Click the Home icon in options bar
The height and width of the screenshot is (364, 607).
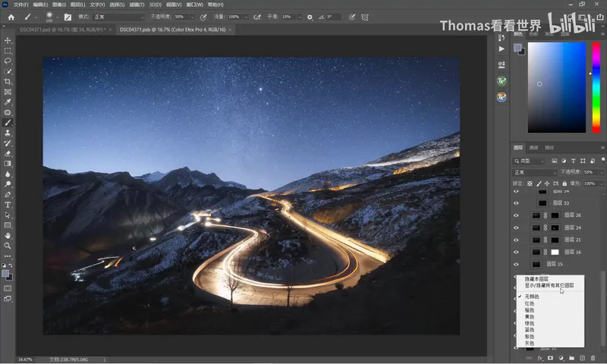(11, 17)
